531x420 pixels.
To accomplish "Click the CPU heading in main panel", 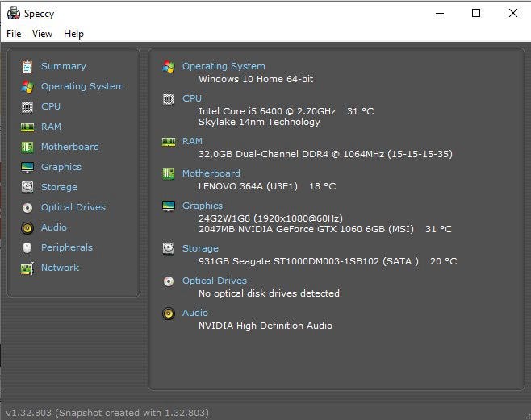I will [x=192, y=98].
